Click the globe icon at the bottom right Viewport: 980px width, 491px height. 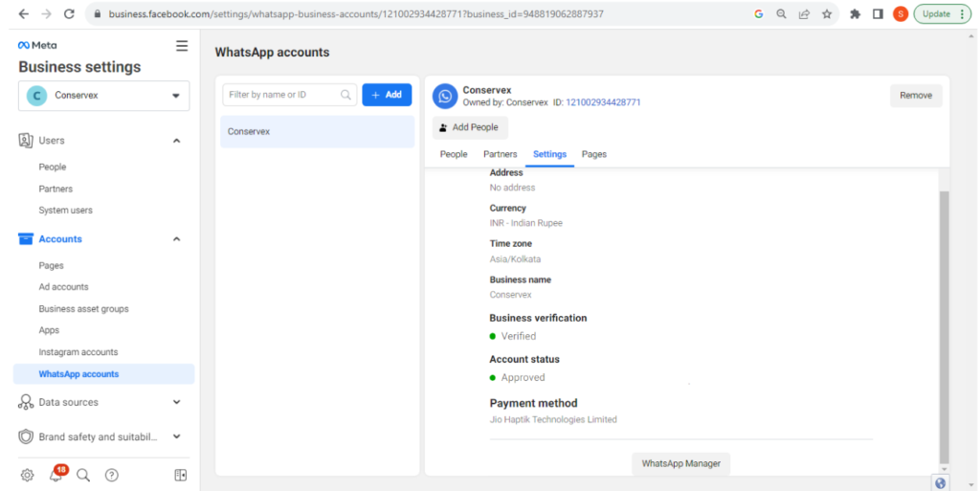click(940, 483)
